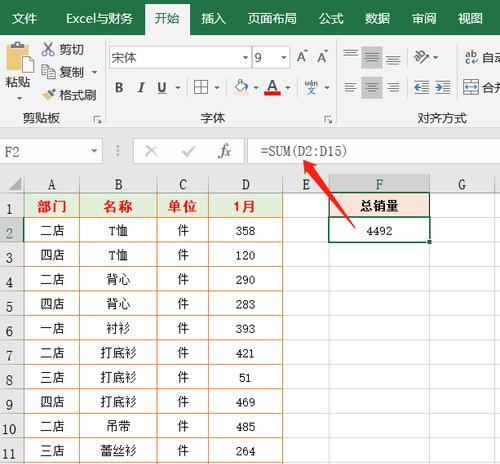Select the 一店 cell

(x=52, y=329)
